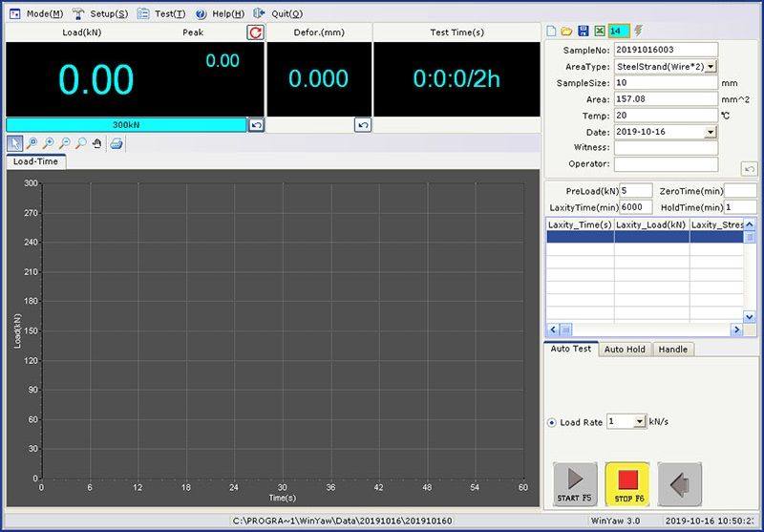Screen dimensions: 764x532
Task: Switch to the Auto Hold tab
Action: tap(625, 350)
